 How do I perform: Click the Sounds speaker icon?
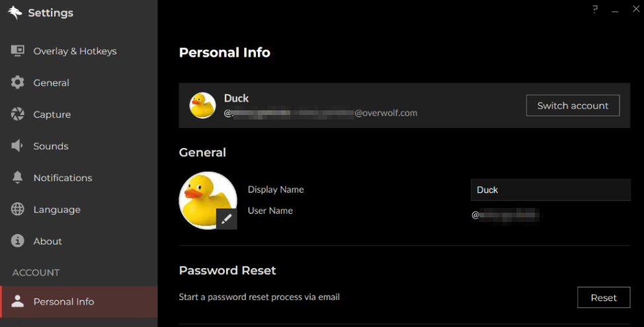click(x=17, y=145)
